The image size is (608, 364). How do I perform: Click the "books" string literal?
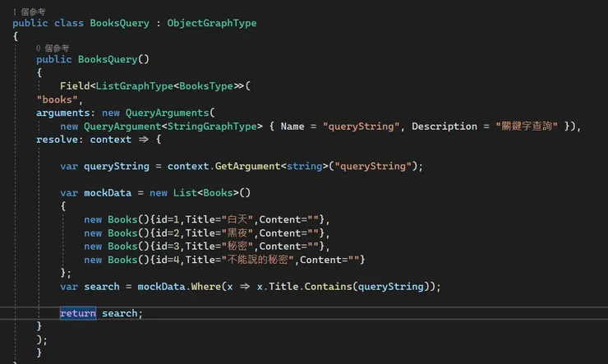point(57,99)
